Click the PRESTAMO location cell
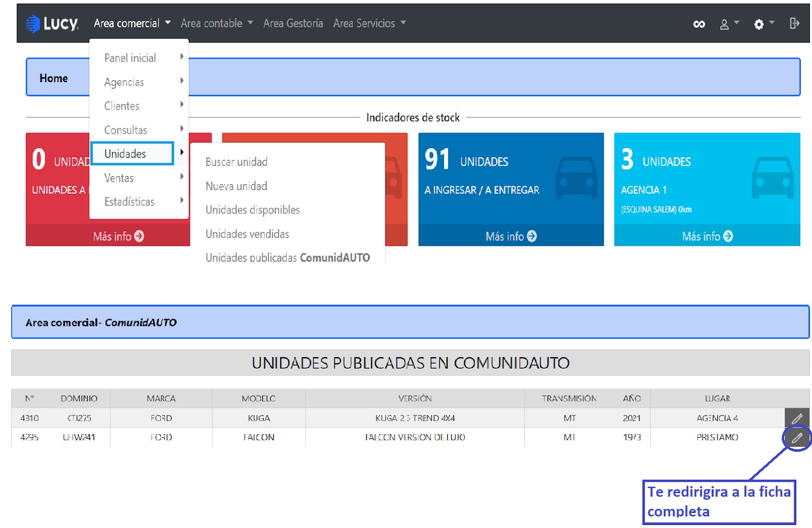 pyautogui.click(x=718, y=437)
